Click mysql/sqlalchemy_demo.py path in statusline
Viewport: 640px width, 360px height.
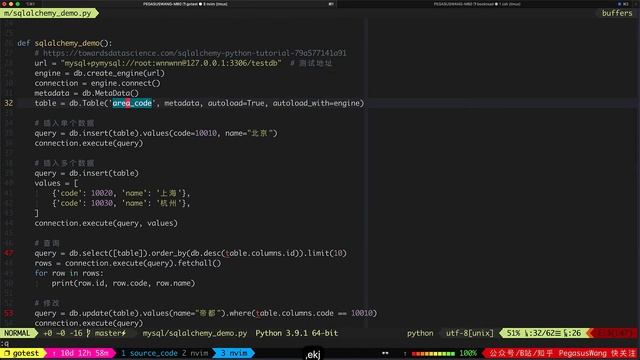195,333
